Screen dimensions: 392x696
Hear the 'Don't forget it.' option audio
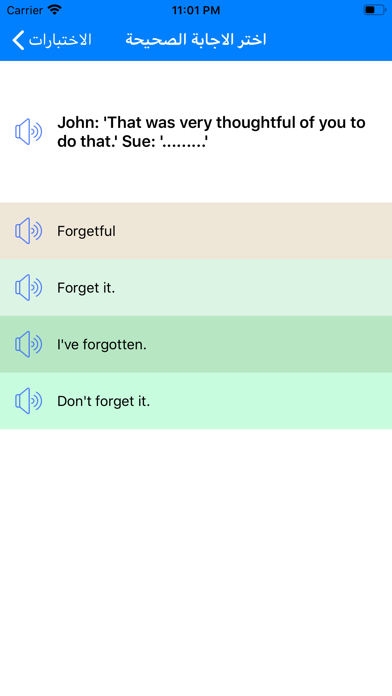(x=28, y=401)
